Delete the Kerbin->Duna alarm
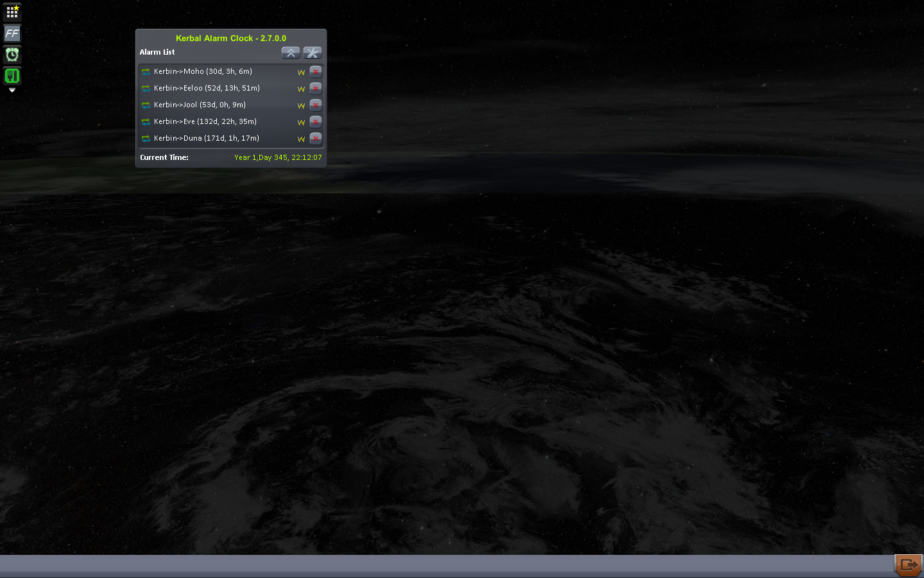The image size is (924, 578). pyautogui.click(x=316, y=139)
